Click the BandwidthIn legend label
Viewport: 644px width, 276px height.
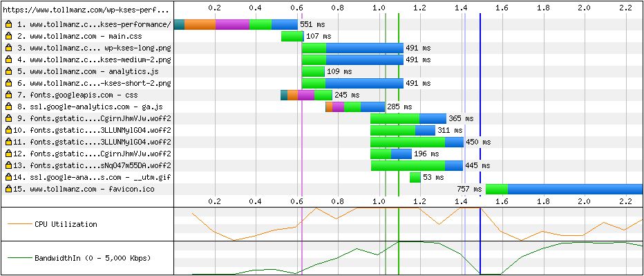tap(93, 258)
